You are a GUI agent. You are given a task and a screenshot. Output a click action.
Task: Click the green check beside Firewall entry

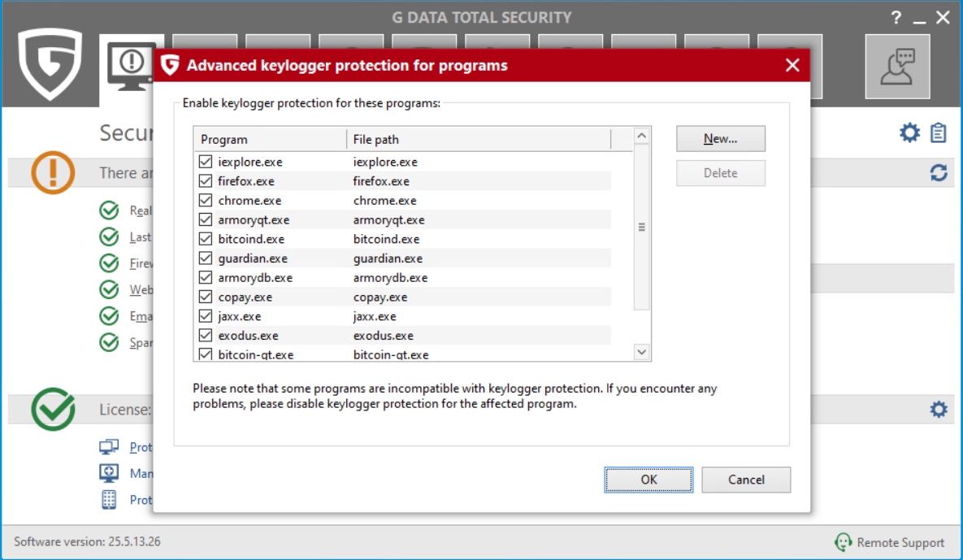click(109, 263)
